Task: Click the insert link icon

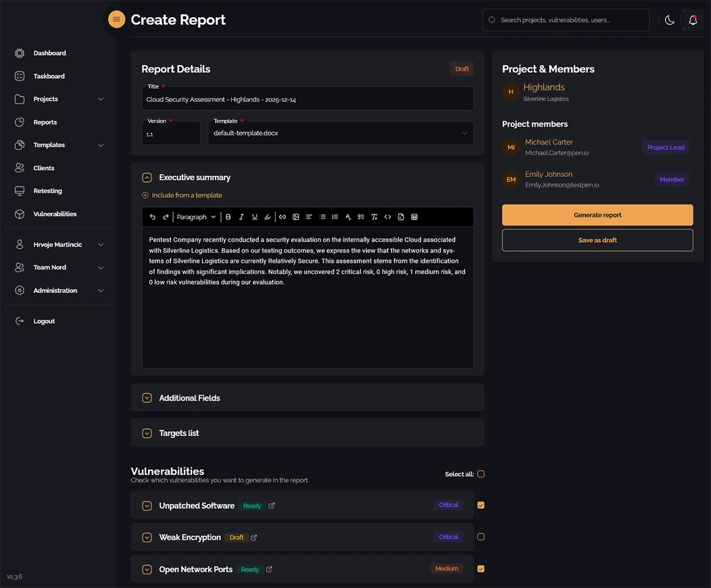Action: click(283, 217)
